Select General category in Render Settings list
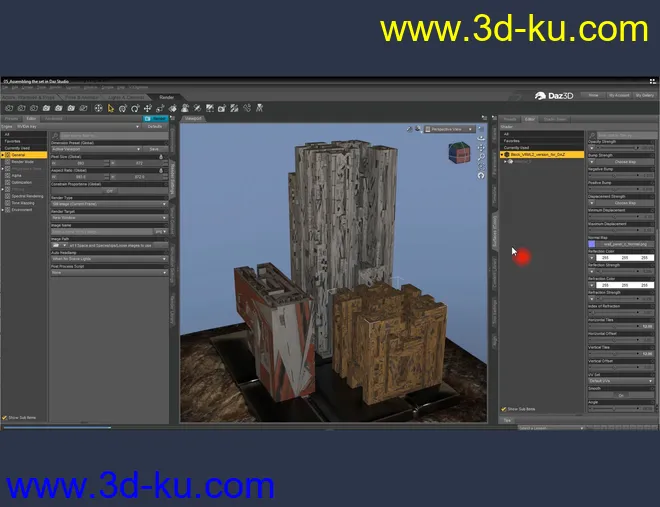Image resolution: width=660 pixels, height=507 pixels. tap(18, 155)
